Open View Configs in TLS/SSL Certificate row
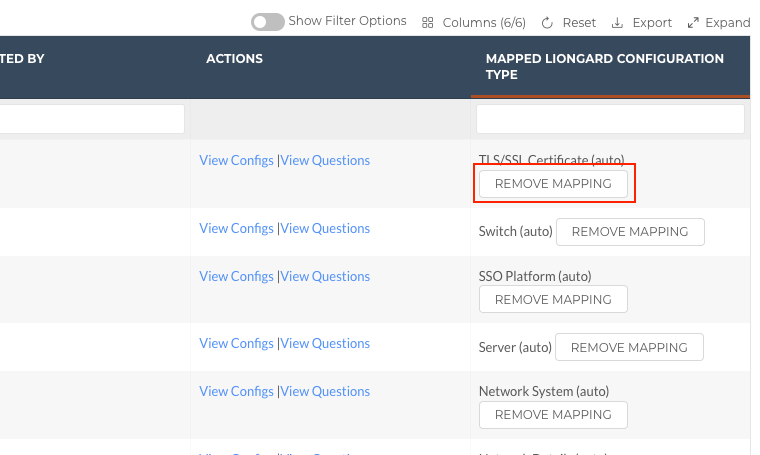760x455 pixels. [236, 160]
